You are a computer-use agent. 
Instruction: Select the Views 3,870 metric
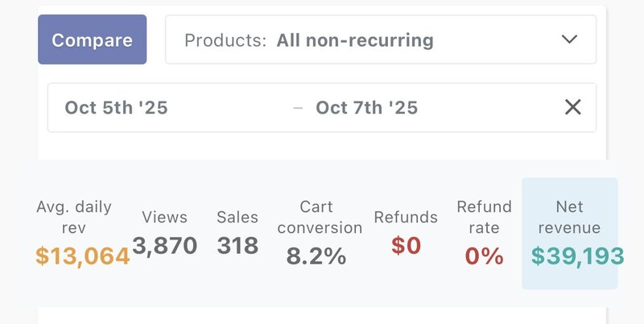(x=164, y=232)
